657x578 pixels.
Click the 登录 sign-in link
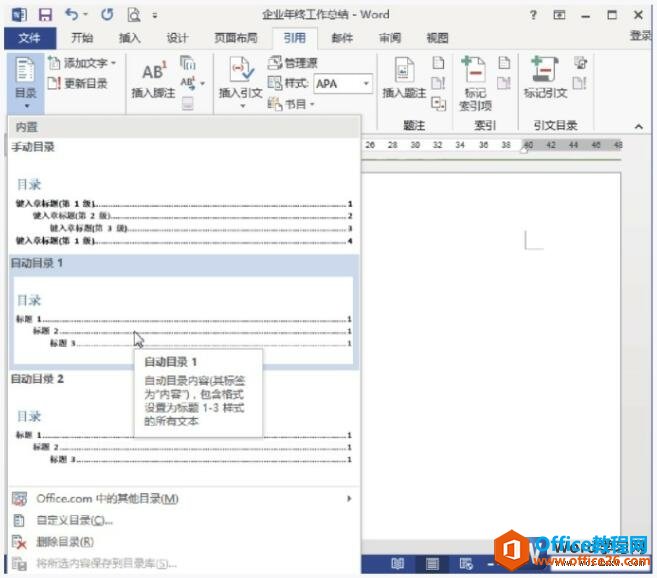click(x=641, y=36)
